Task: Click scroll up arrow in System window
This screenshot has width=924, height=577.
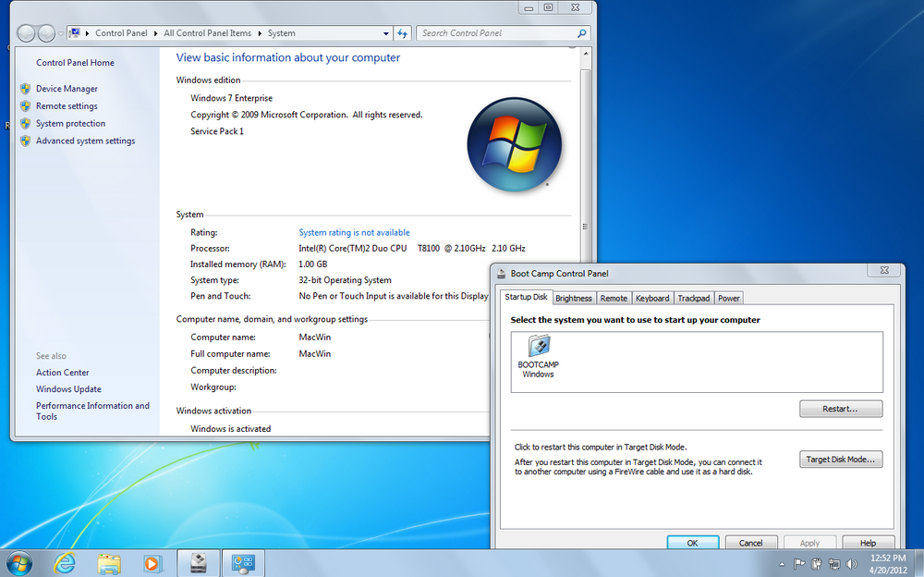Action: coord(585,54)
